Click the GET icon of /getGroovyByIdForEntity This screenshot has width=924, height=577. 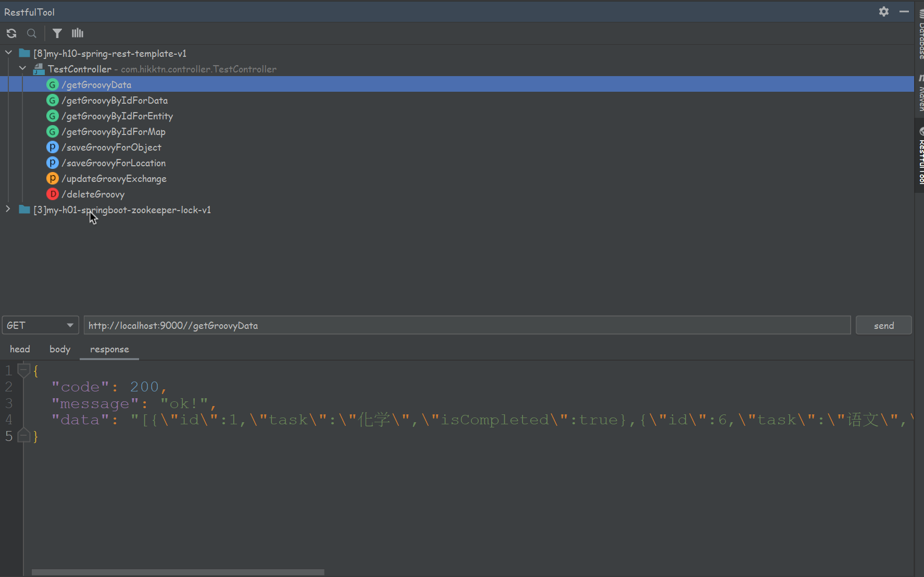point(52,116)
